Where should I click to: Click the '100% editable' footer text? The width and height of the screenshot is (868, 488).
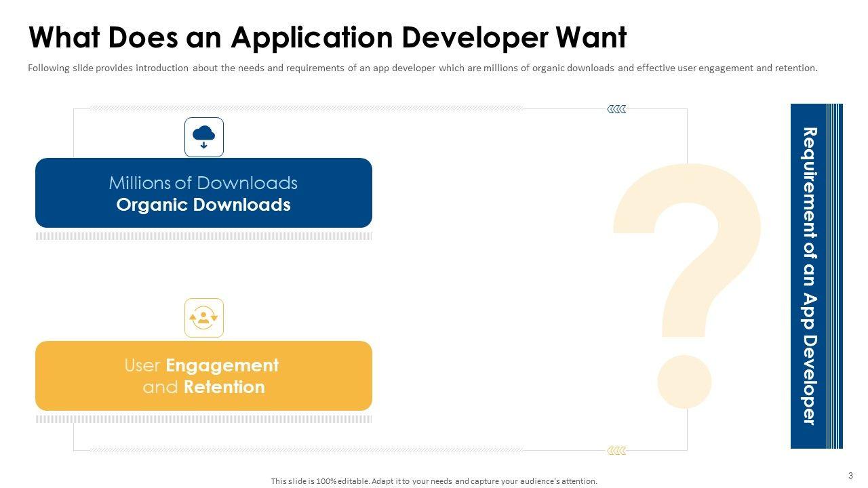434,481
